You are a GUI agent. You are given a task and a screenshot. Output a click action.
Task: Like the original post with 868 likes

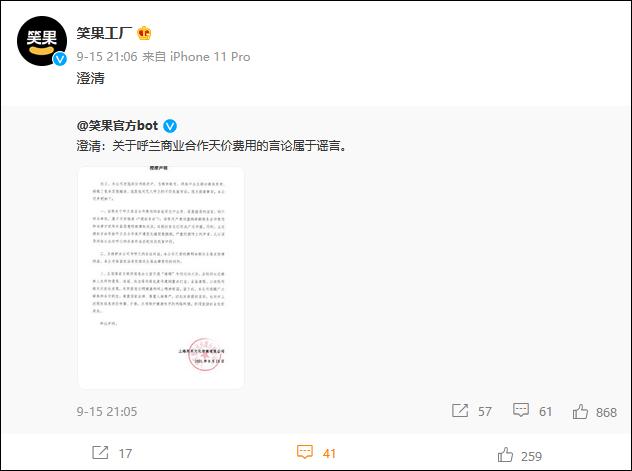click(580, 412)
